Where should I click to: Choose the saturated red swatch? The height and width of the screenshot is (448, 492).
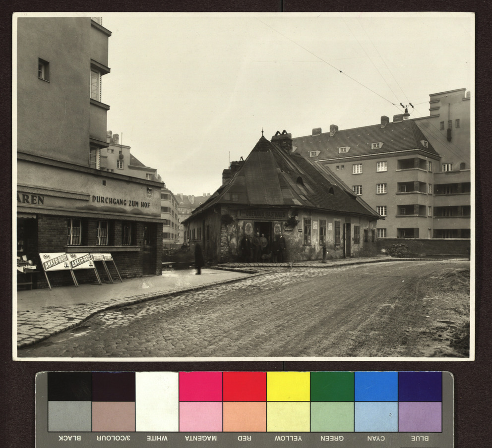245,386
